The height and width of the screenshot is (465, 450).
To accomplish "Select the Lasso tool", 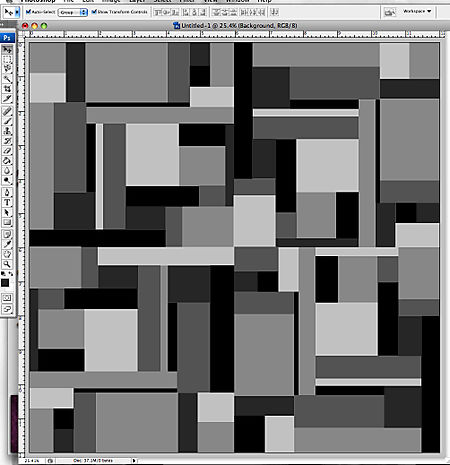I will (7, 69).
